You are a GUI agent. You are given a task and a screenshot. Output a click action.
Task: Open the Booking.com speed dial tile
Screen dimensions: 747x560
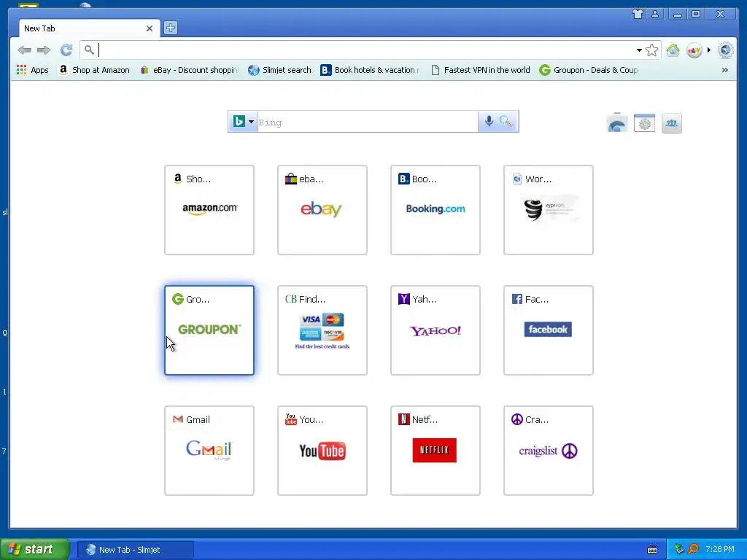click(x=436, y=210)
